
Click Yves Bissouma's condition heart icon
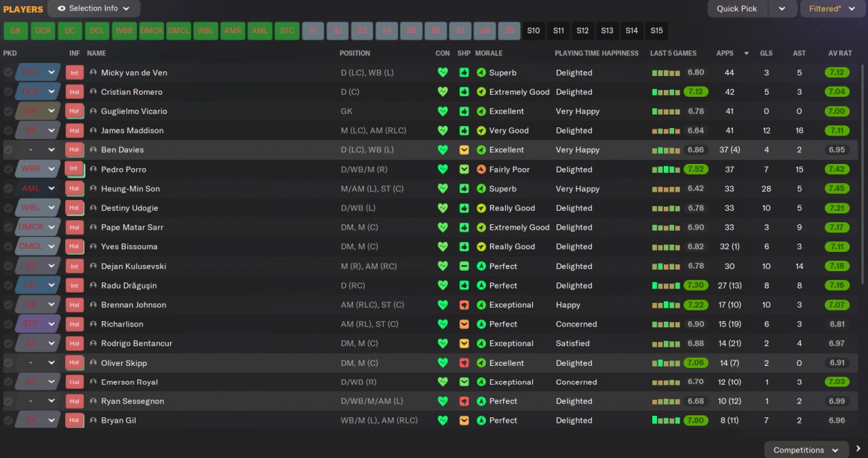point(443,247)
